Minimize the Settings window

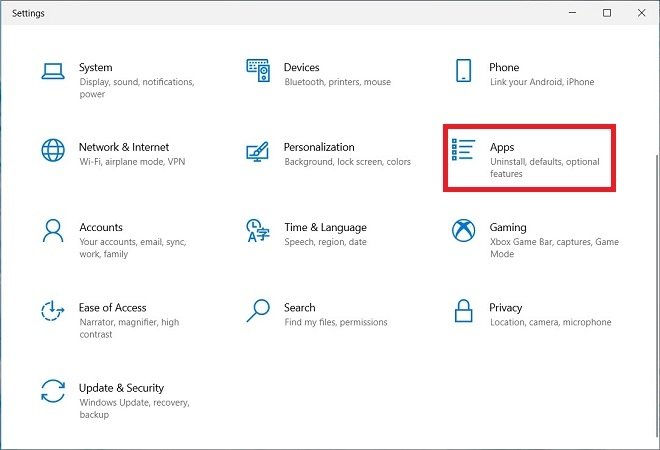(x=572, y=13)
